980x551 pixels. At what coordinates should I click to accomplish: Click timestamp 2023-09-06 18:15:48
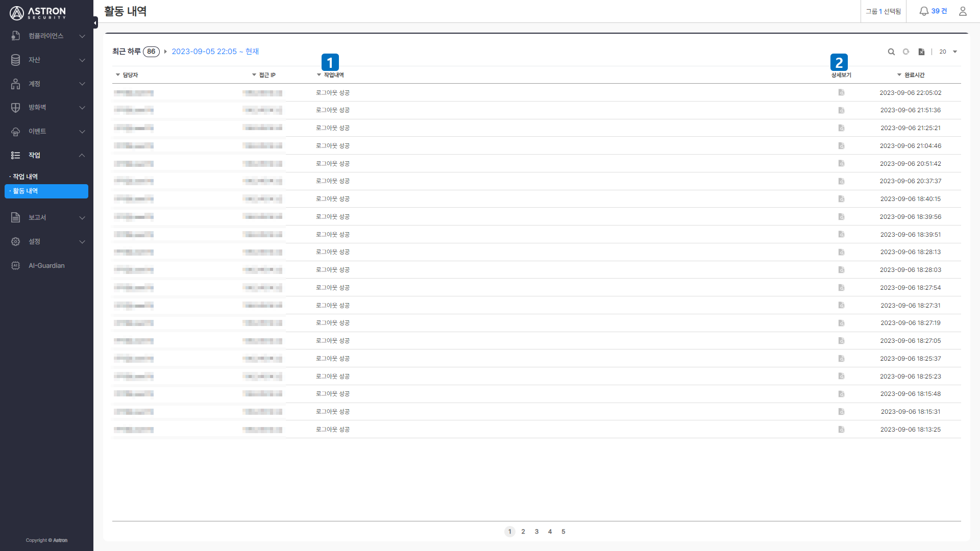pyautogui.click(x=911, y=394)
